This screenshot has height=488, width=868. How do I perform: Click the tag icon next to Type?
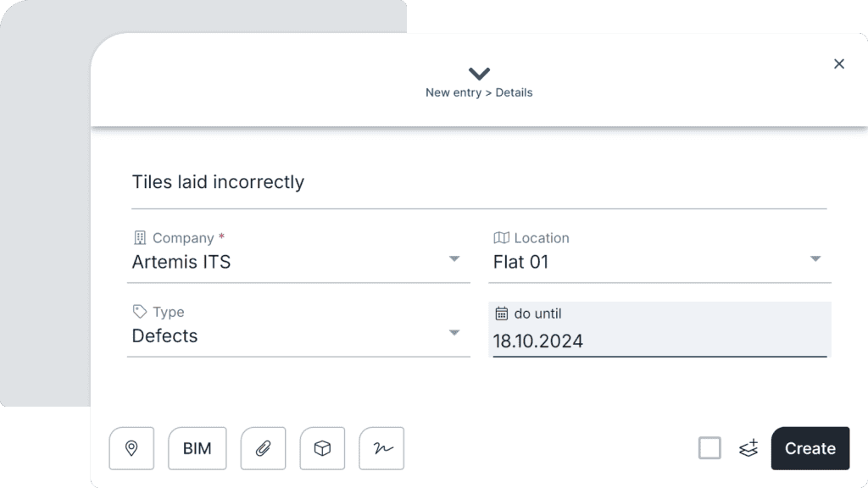pos(138,312)
